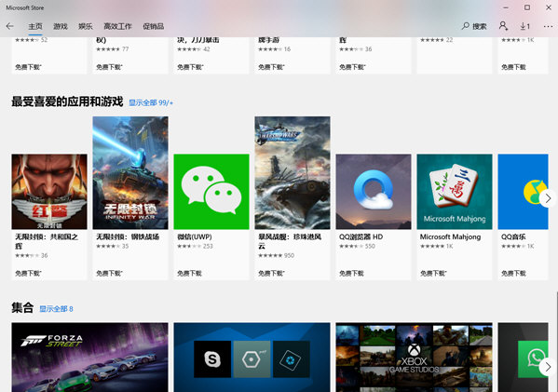Open the Xbox Game Studios collection

coord(414,358)
